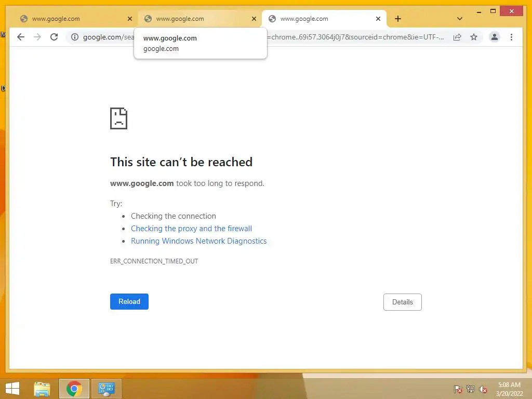Open the Windows Start button
Screen dimensions: 532x399
click(12, 389)
